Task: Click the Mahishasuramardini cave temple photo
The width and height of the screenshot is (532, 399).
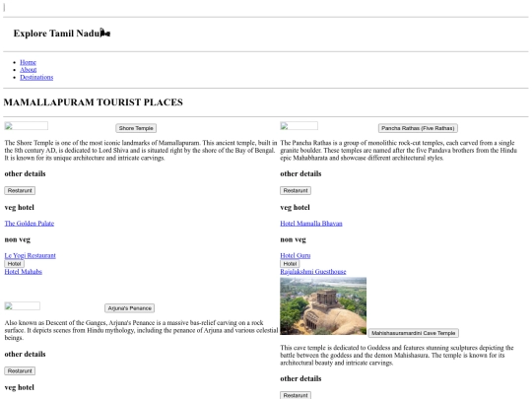Action: tap(323, 306)
